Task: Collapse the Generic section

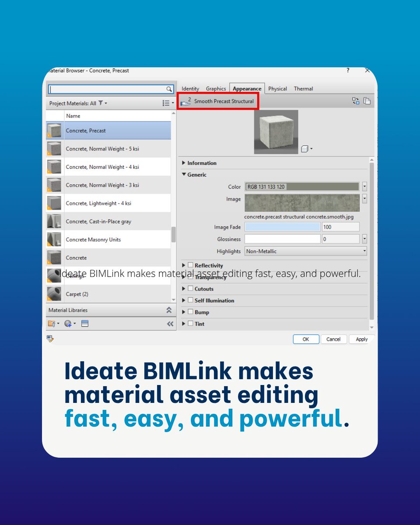Action: pyautogui.click(x=184, y=175)
